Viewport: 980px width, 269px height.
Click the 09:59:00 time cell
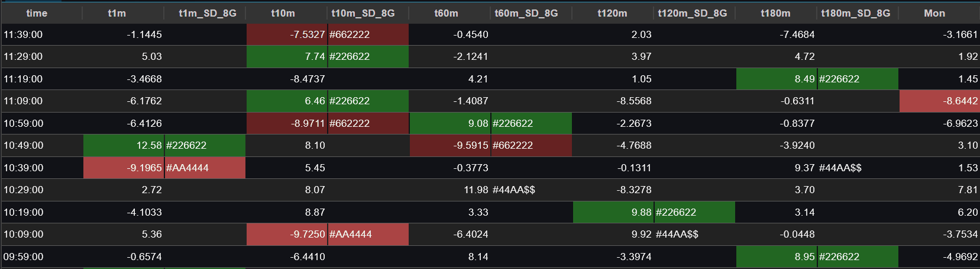point(24,257)
